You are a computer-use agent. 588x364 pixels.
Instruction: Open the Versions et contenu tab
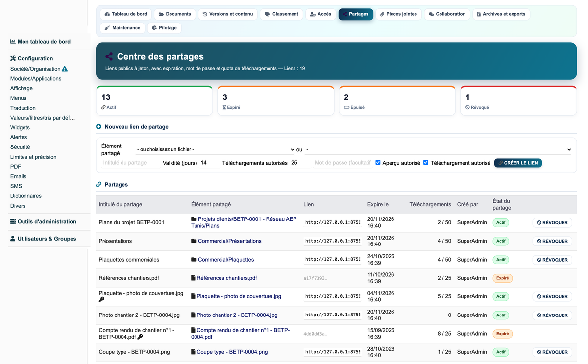click(x=228, y=14)
